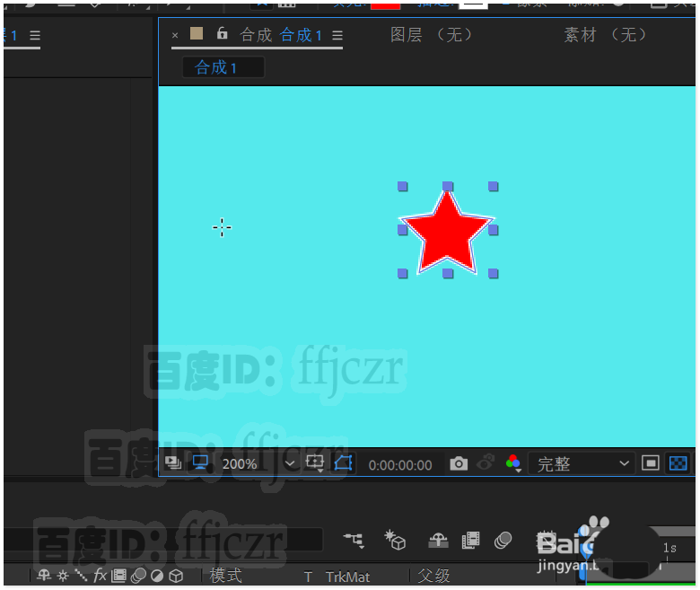Viewport: 700px width, 590px height.
Task: Click the 1s timeline ruler marker
Action: point(669,548)
